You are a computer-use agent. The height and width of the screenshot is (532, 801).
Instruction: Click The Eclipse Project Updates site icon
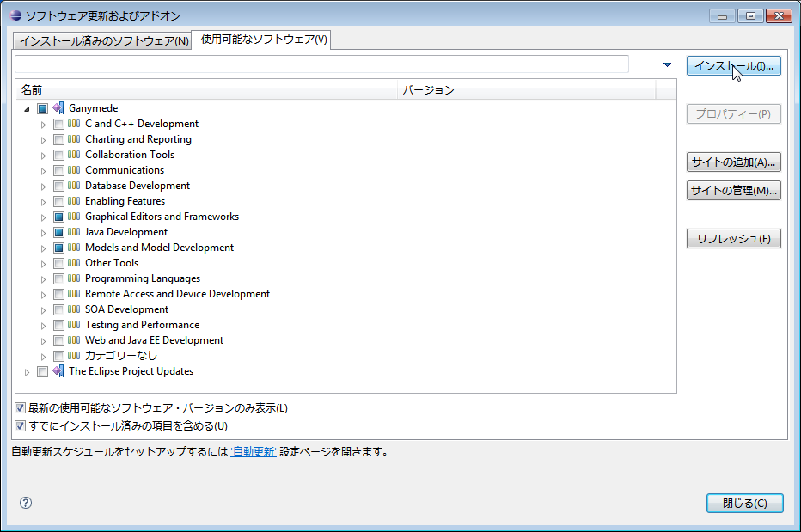[x=58, y=371]
